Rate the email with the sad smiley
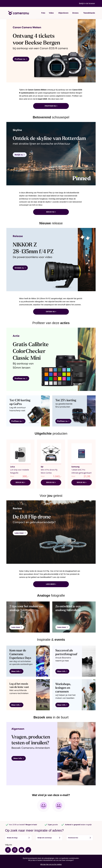Screen dimensions: 102x868 pos(59,805)
